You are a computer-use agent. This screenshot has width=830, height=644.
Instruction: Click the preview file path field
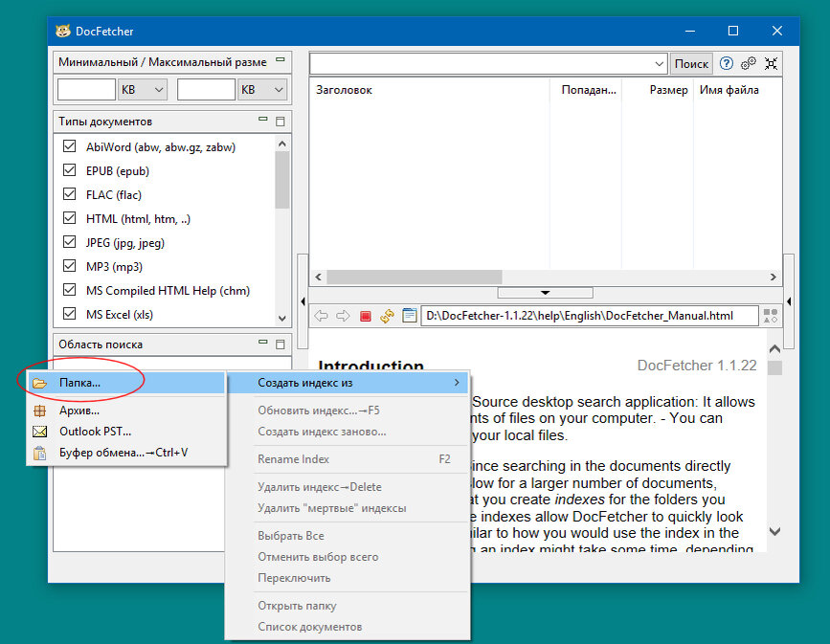(x=589, y=316)
